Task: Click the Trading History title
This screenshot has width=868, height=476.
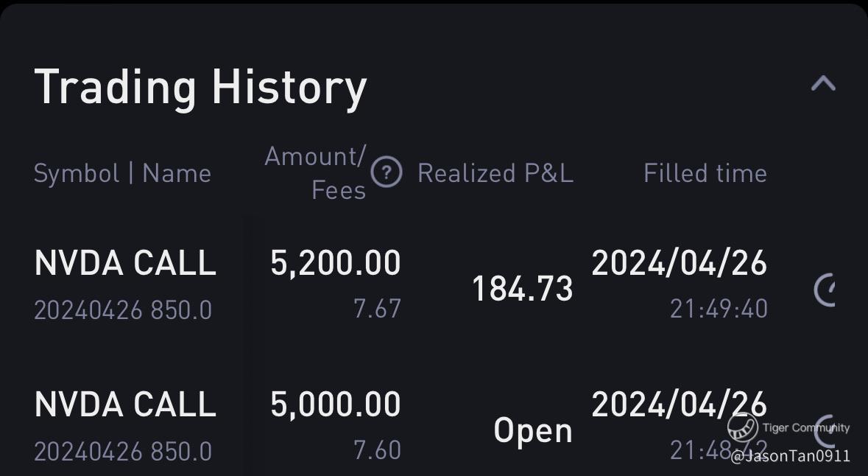Action: [x=200, y=87]
